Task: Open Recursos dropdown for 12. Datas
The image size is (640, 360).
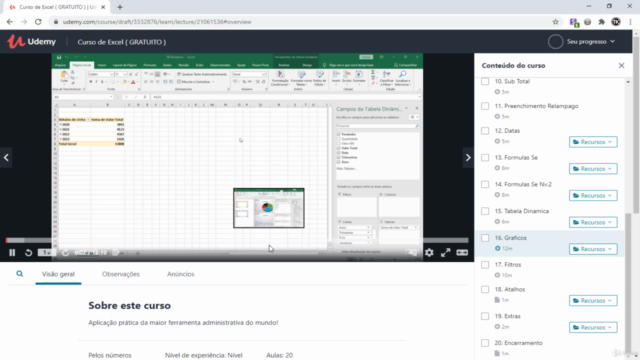Action: [x=593, y=142]
